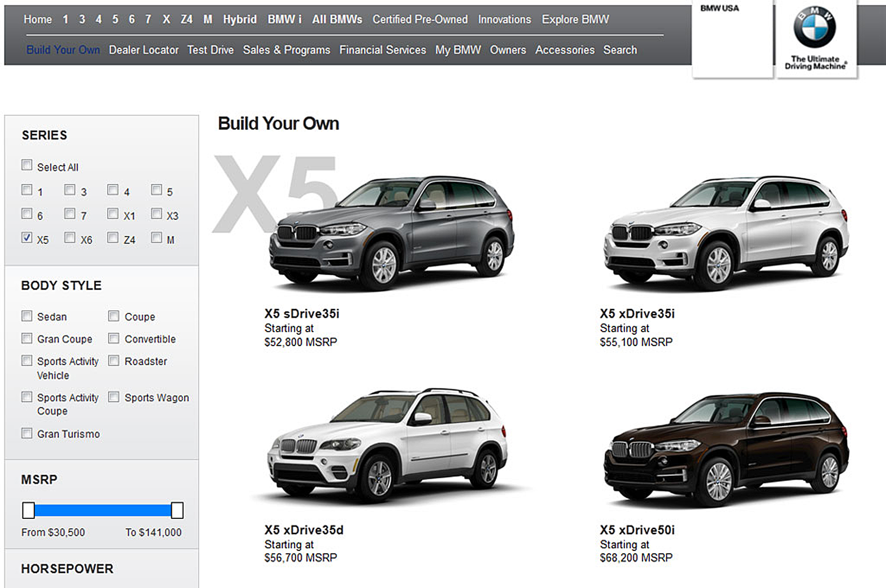This screenshot has height=588, width=886.
Task: Check the Sedan body style
Action: tap(27, 316)
